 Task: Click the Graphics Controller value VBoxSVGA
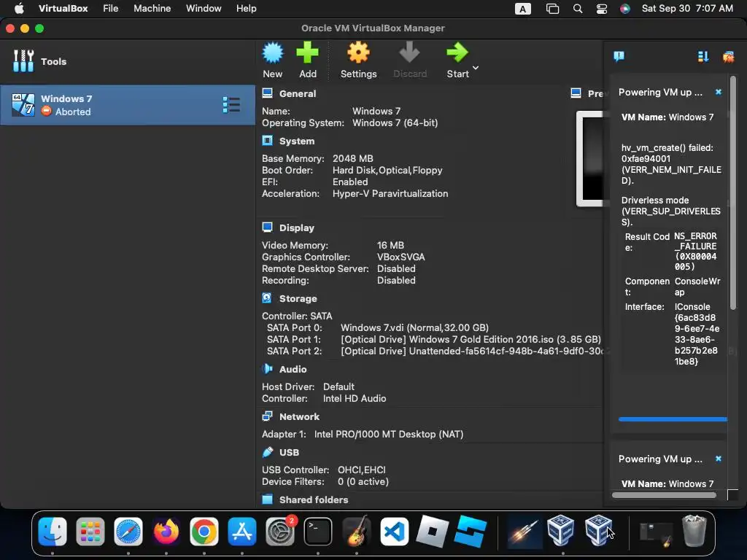pyautogui.click(x=400, y=257)
